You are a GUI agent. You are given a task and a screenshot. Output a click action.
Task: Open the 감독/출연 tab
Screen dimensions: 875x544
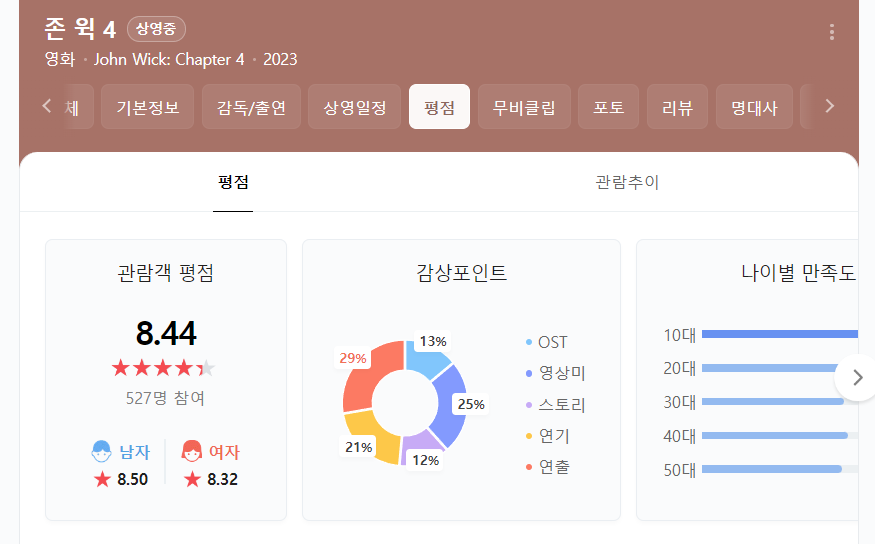pyautogui.click(x=251, y=107)
